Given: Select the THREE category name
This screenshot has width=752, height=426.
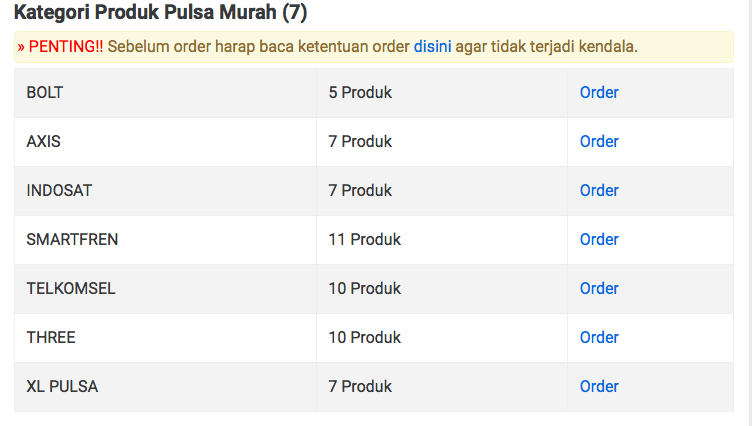Looking at the screenshot, I should (x=51, y=337).
